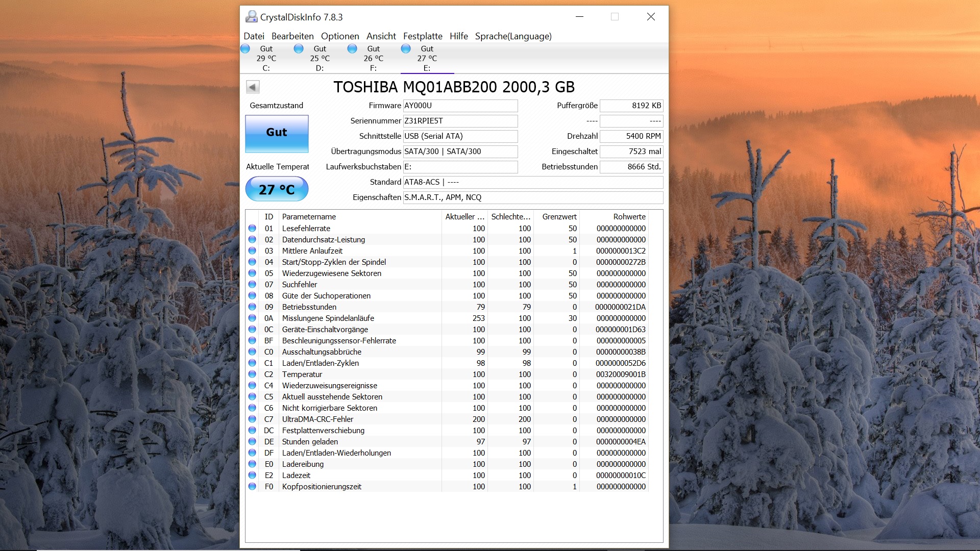The image size is (980, 551).
Task: Switch to drive E: tab
Action: click(427, 59)
